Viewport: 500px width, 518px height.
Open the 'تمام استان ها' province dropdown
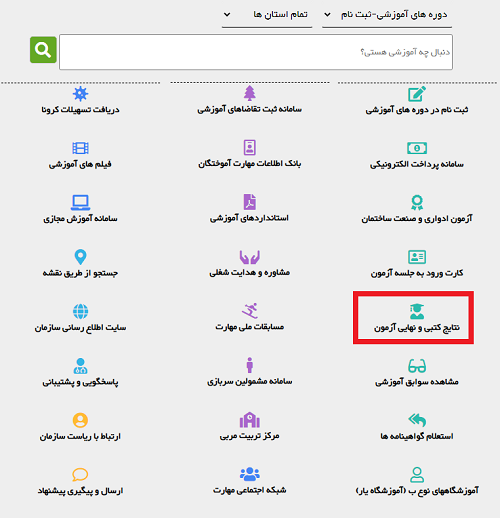(267, 15)
